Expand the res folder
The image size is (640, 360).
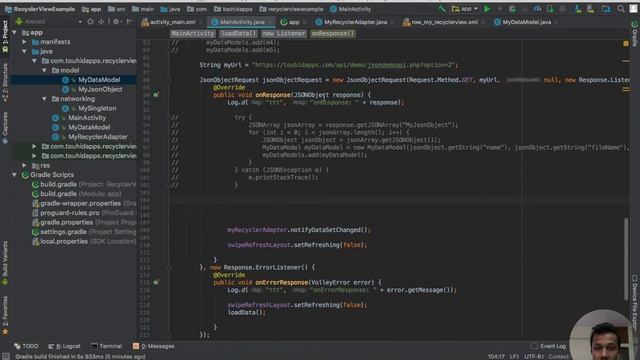pyautogui.click(x=24, y=165)
